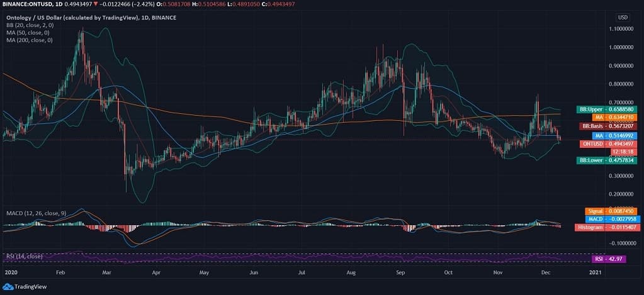This screenshot has width=644, height=295.
Task: Open the USD currency selector
Action: point(623,17)
